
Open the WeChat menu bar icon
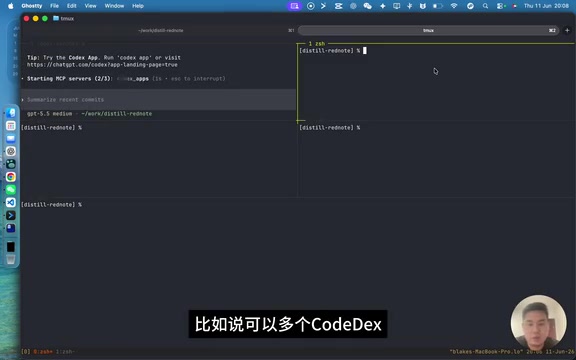click(367, 6)
